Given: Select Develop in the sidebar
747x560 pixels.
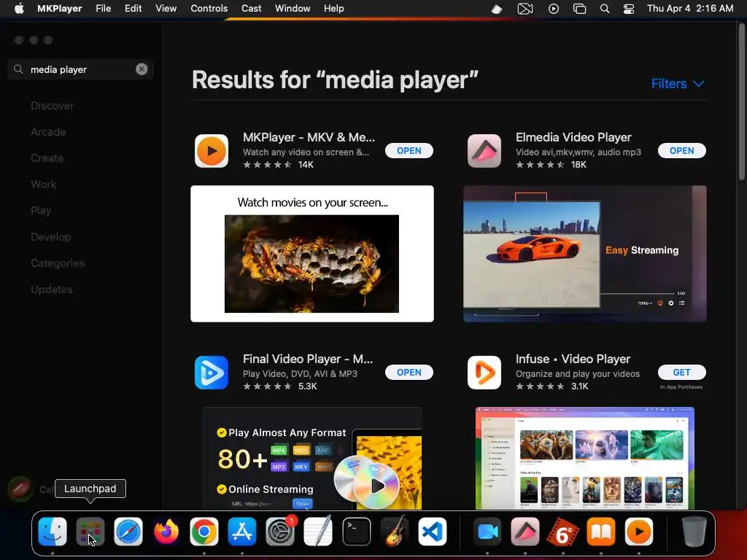Looking at the screenshot, I should pos(50,237).
